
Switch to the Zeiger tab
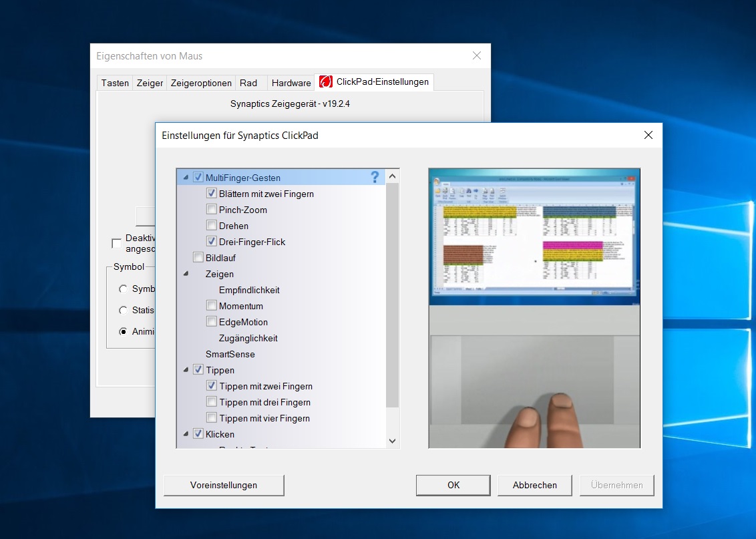point(150,83)
